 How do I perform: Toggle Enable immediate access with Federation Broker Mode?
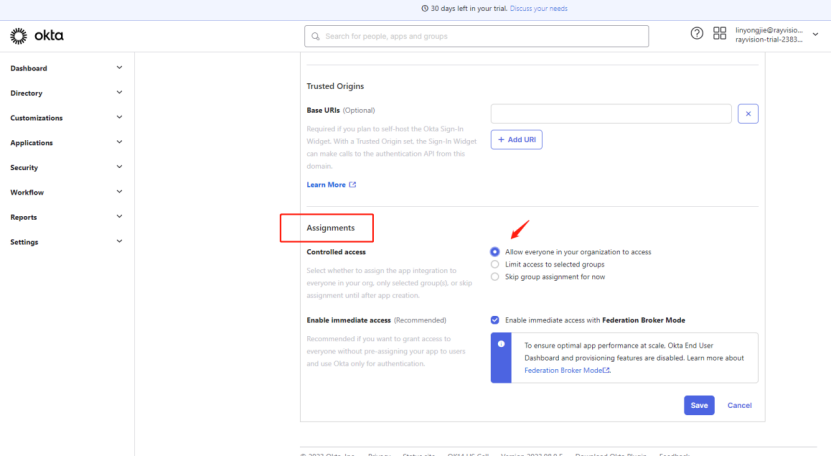tap(495, 320)
